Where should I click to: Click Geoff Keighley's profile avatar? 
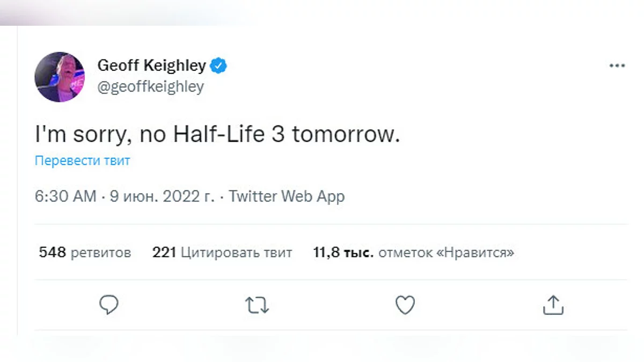coord(60,77)
